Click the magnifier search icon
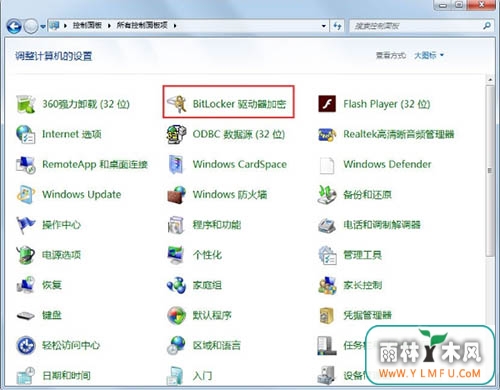Image resolution: width=500 pixels, height=390 pixels. click(487, 26)
